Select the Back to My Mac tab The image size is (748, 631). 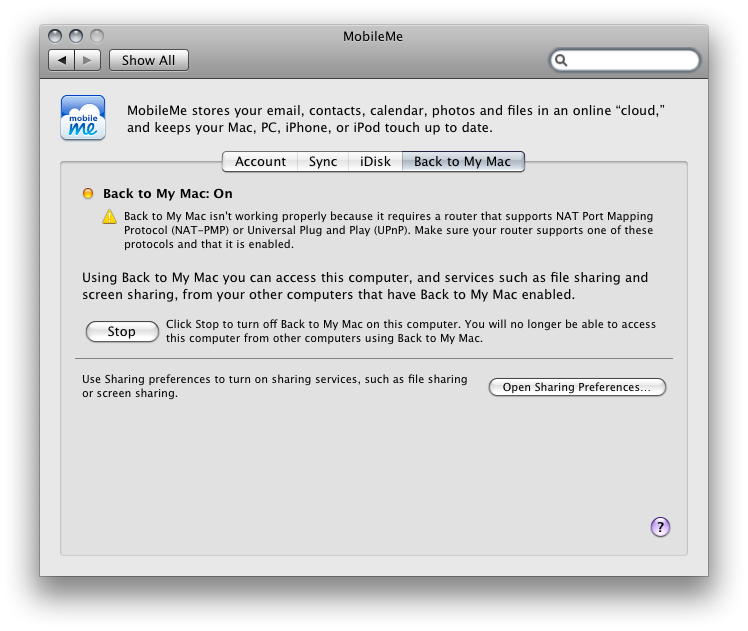463,161
